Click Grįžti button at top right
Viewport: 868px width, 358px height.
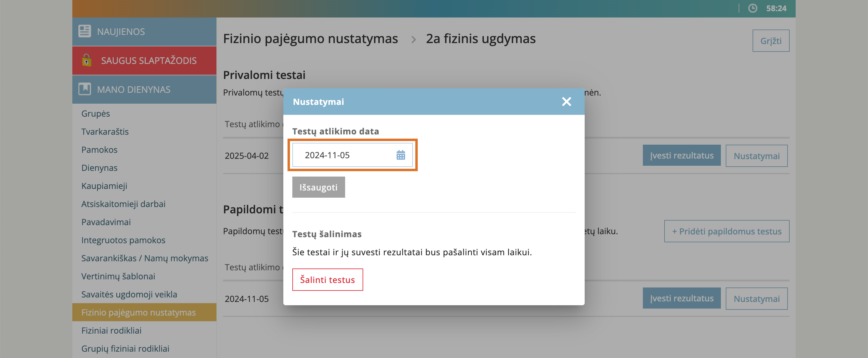point(770,41)
